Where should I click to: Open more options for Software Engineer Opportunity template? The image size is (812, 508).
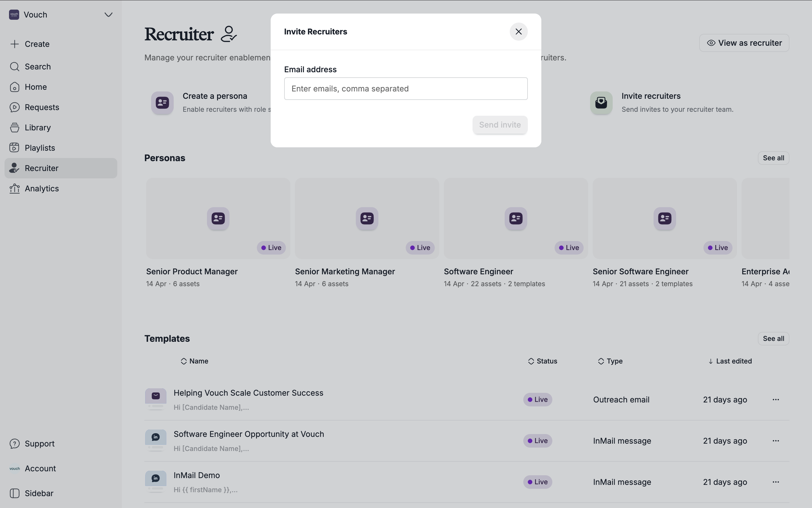point(775,441)
